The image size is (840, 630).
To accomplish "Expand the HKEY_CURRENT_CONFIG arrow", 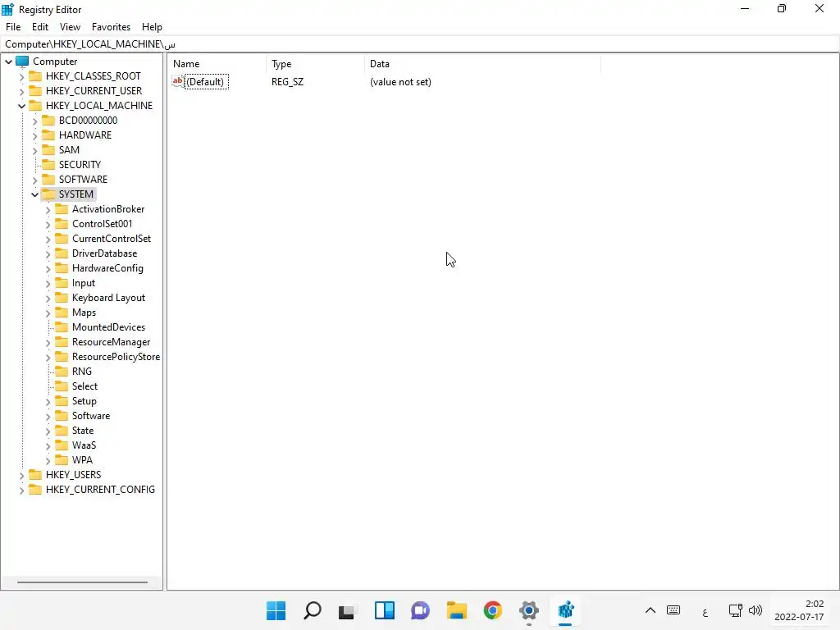I will 21,491.
